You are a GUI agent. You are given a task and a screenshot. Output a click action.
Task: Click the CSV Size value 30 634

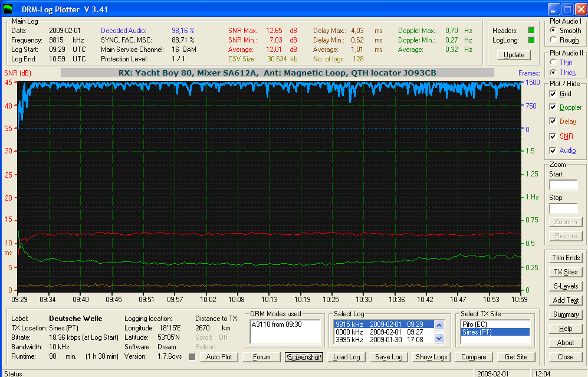[x=277, y=59]
